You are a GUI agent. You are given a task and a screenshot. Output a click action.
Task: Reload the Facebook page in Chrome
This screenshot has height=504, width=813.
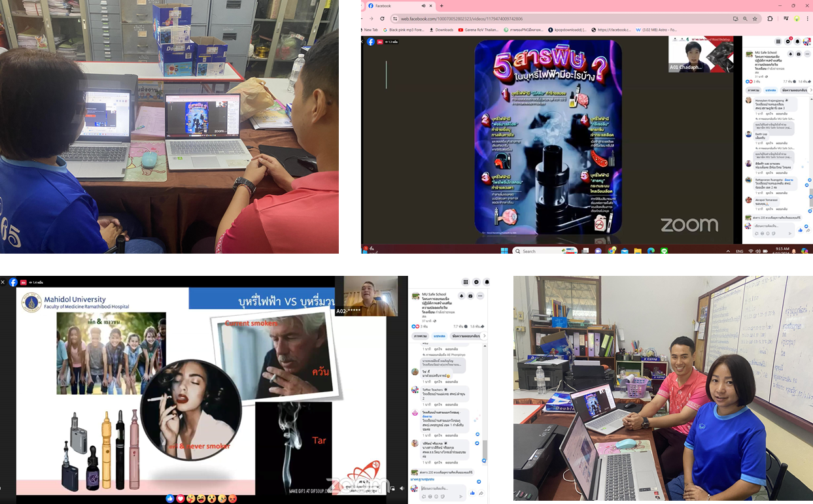(381, 19)
